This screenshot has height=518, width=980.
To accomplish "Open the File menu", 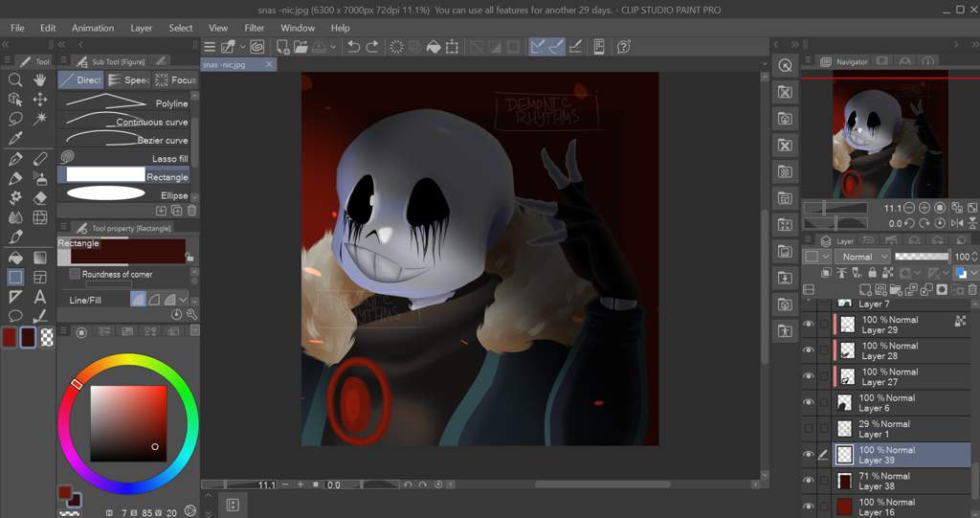I will (17, 28).
